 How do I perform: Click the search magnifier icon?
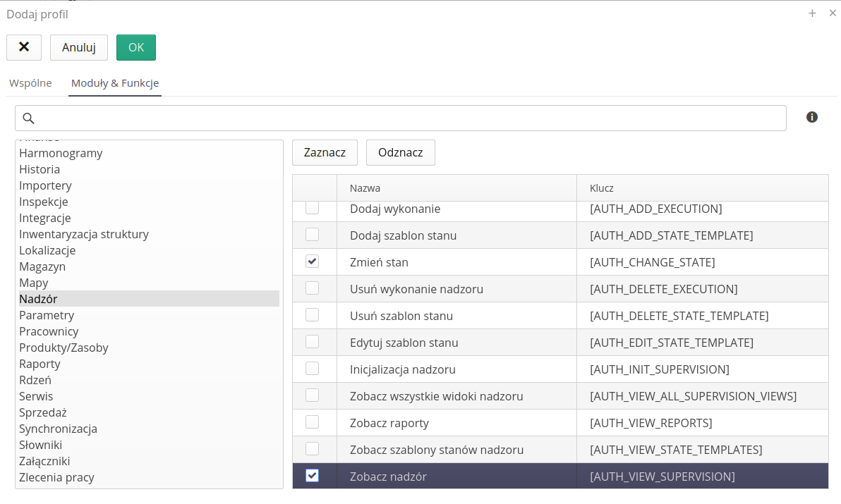[x=29, y=118]
